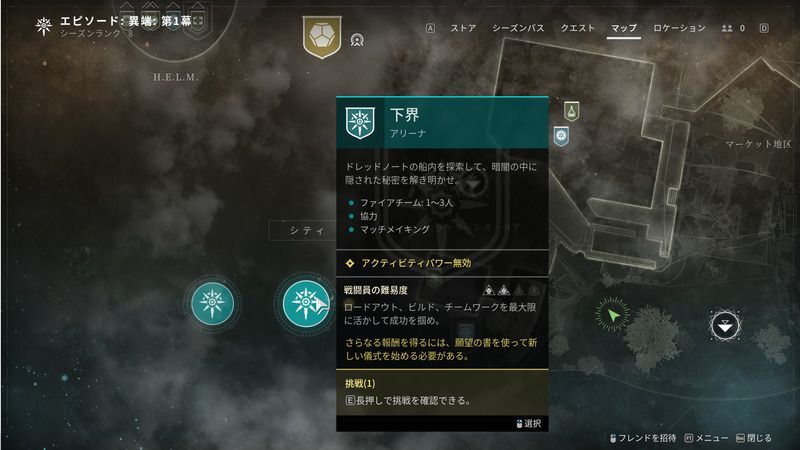Launch the highlighted 下界 activity node
This screenshot has width=800, height=450.
[x=305, y=303]
